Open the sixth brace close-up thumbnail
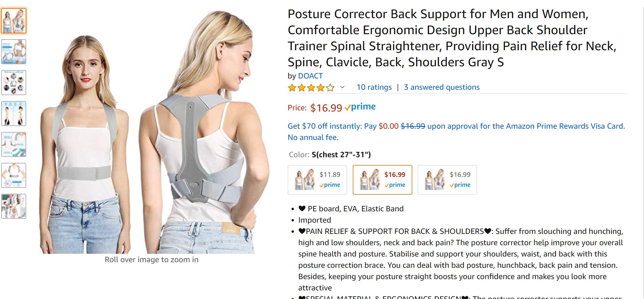This screenshot has height=299, width=644. point(14,175)
